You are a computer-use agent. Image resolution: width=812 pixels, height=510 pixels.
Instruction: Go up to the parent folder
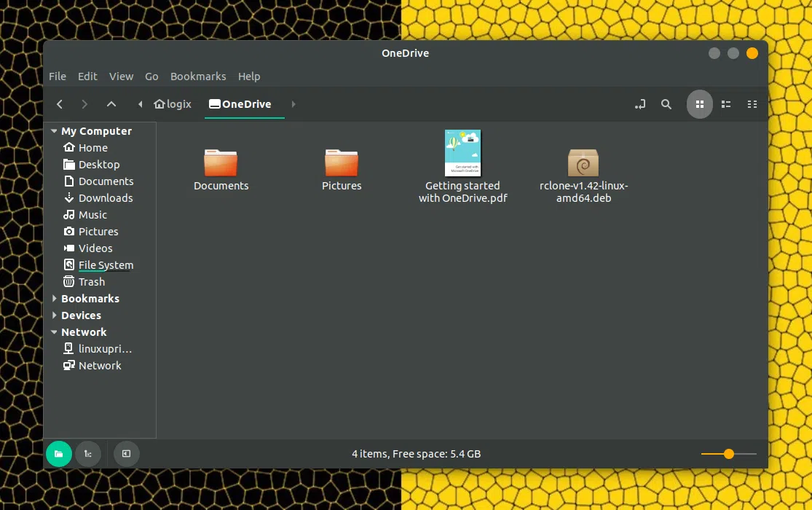[x=111, y=104]
